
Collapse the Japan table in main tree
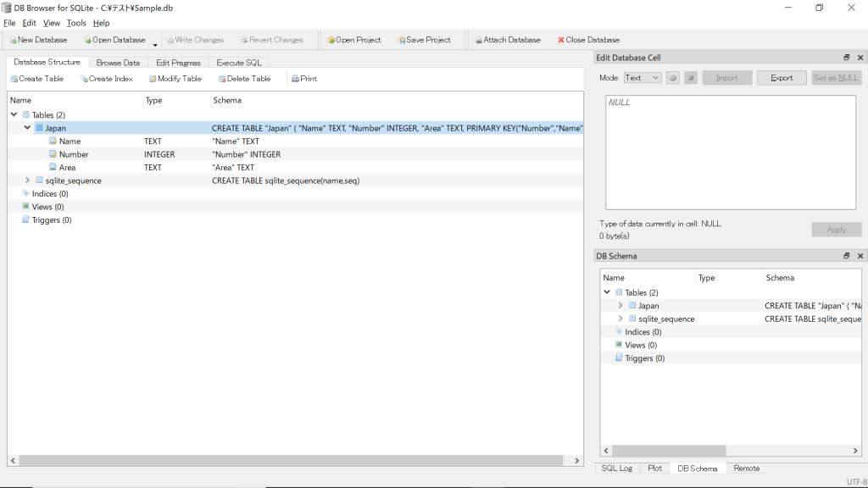tap(27, 128)
